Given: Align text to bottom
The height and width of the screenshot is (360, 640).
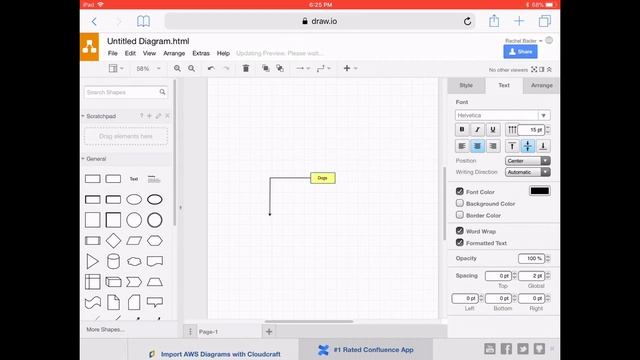Looking at the screenshot, I should click(543, 146).
